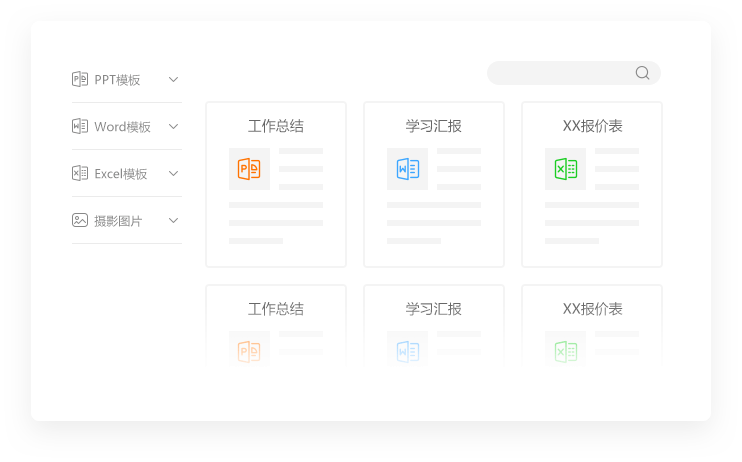Viewport: 742px width, 462px height.
Task: Click faded PPT icon in bottom 工作总结 card
Action: pyautogui.click(x=249, y=351)
